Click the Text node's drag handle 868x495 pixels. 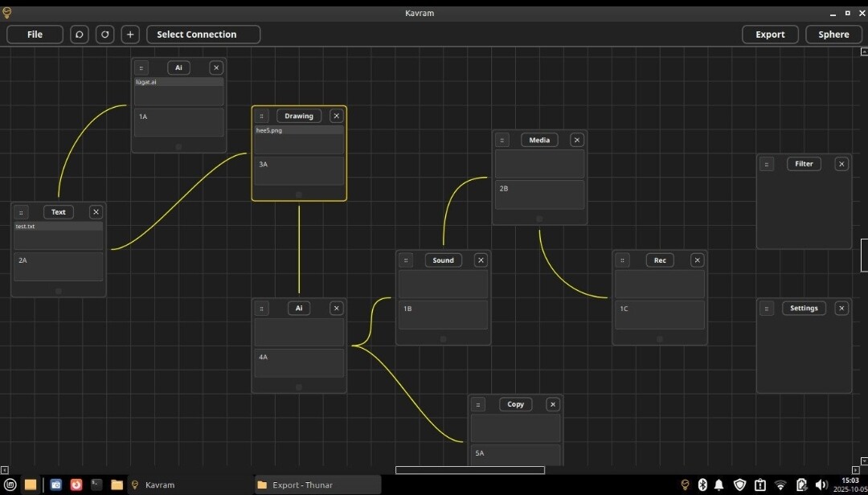tap(21, 212)
